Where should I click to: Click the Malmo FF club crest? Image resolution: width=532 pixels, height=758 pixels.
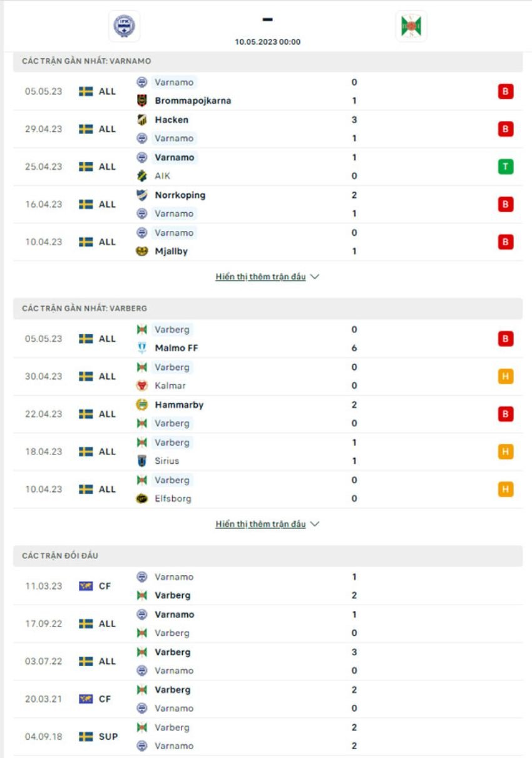(142, 348)
